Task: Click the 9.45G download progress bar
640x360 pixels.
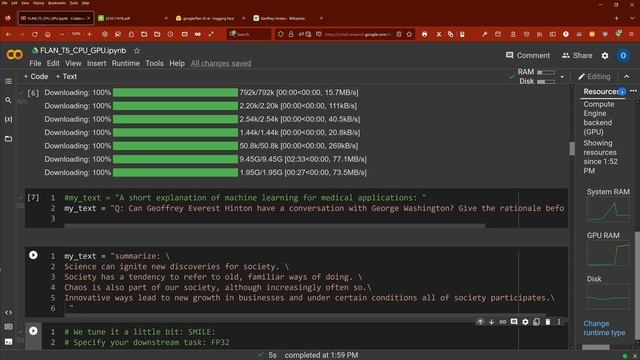Action: pyautogui.click(x=176, y=159)
